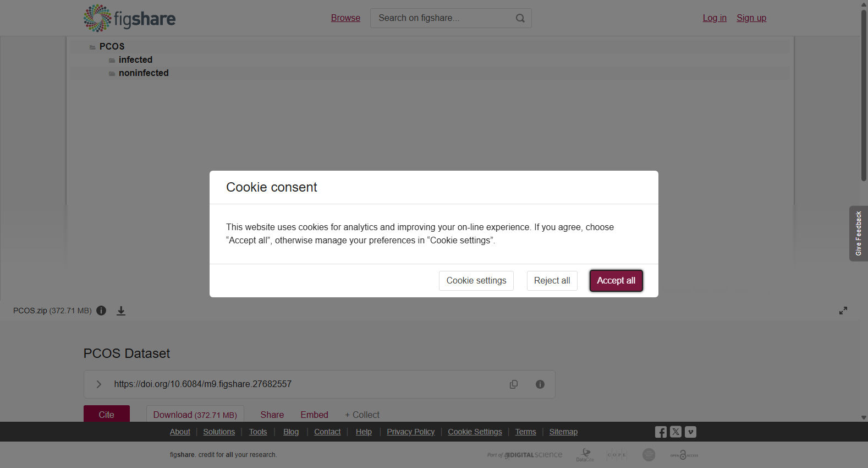Image resolution: width=868 pixels, height=468 pixels.
Task: Copy the DOI link with the copy icon
Action: click(x=514, y=384)
